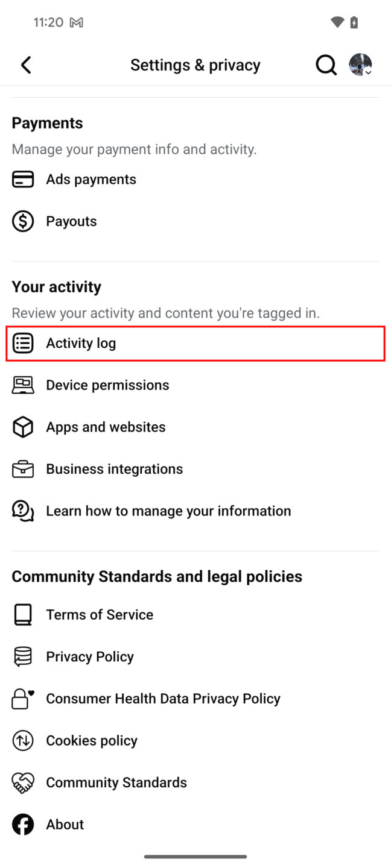
Task: Tap the Activity log list icon
Action: click(22, 342)
